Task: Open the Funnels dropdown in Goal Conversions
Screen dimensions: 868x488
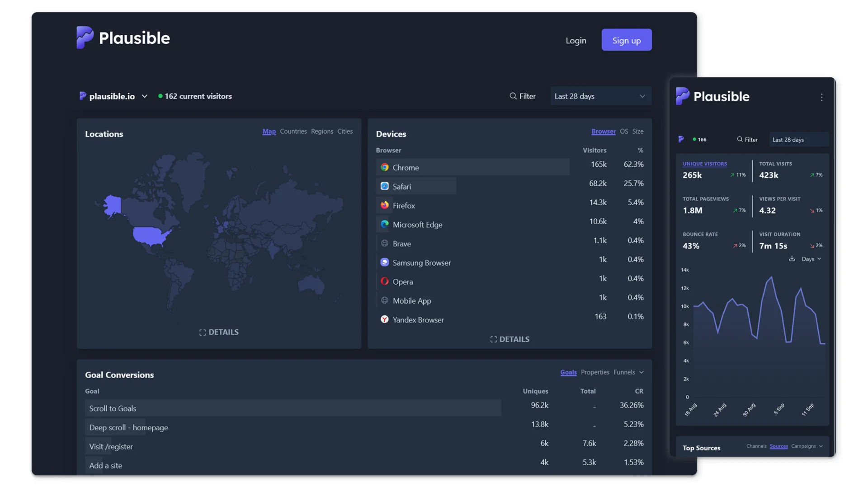Action: coord(628,372)
